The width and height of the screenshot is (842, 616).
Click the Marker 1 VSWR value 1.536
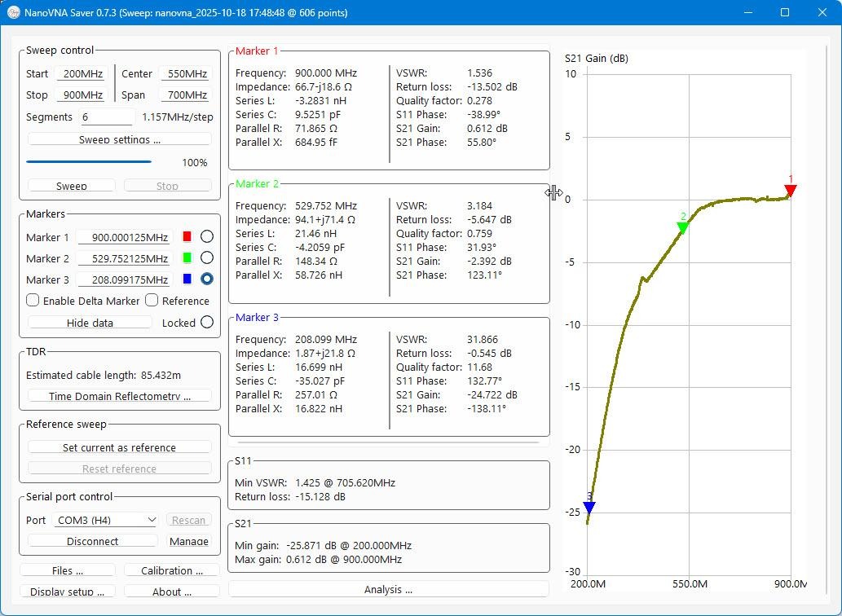tap(479, 73)
